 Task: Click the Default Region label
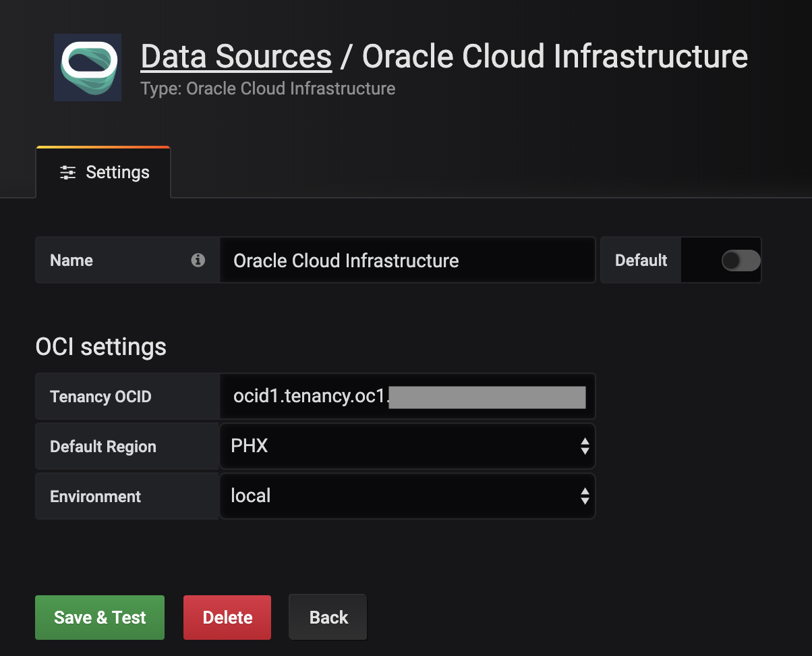(103, 446)
